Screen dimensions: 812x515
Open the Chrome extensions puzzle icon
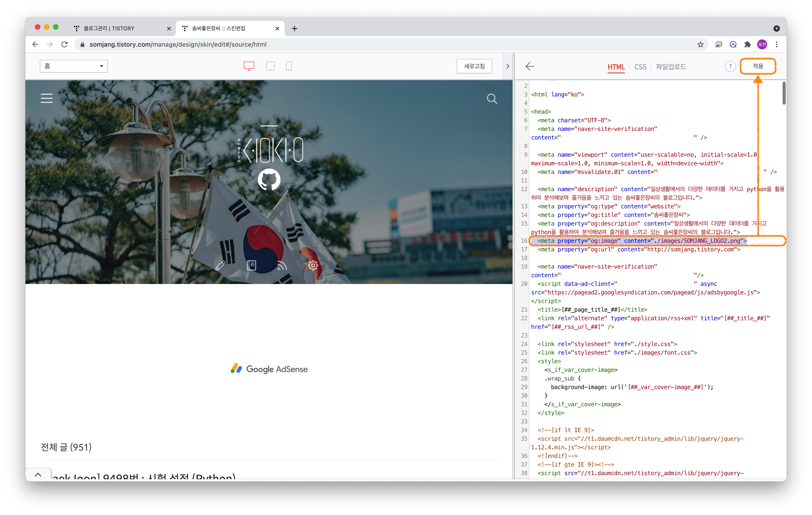(748, 44)
